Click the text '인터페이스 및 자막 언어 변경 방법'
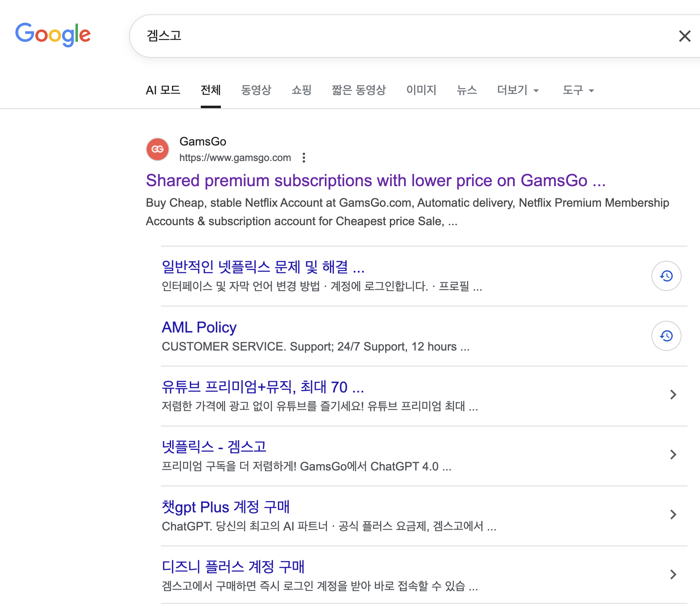 (241, 286)
